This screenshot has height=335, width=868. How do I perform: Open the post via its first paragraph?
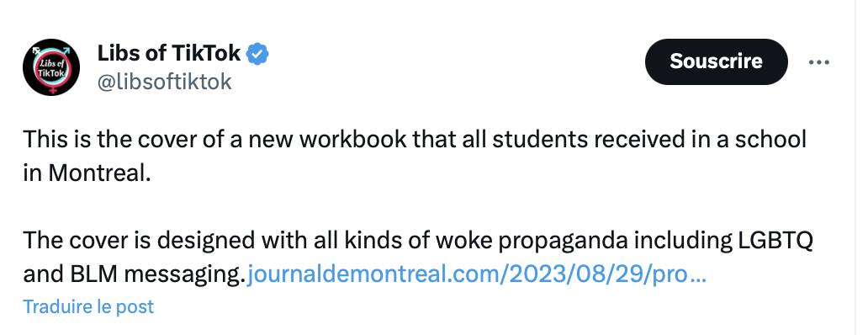pyautogui.click(x=415, y=157)
